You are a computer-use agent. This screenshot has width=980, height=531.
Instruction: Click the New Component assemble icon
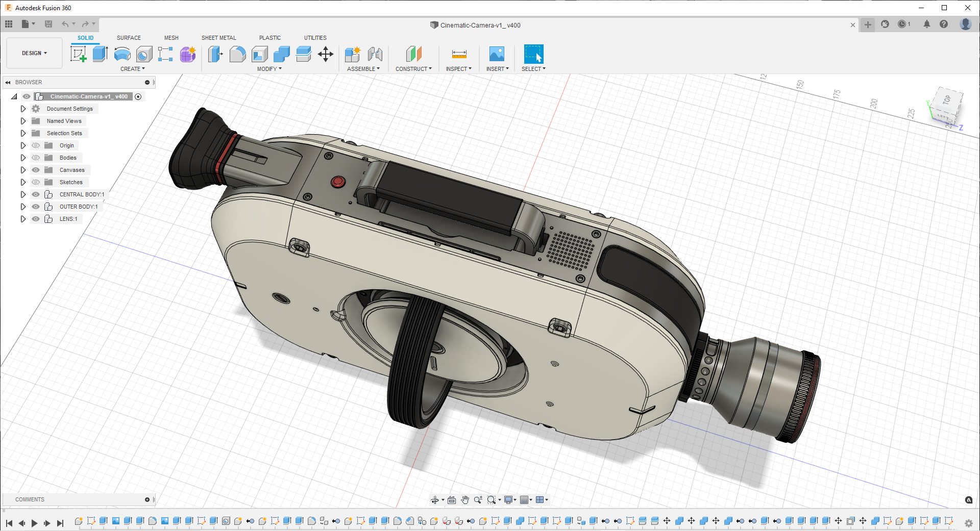(x=352, y=54)
